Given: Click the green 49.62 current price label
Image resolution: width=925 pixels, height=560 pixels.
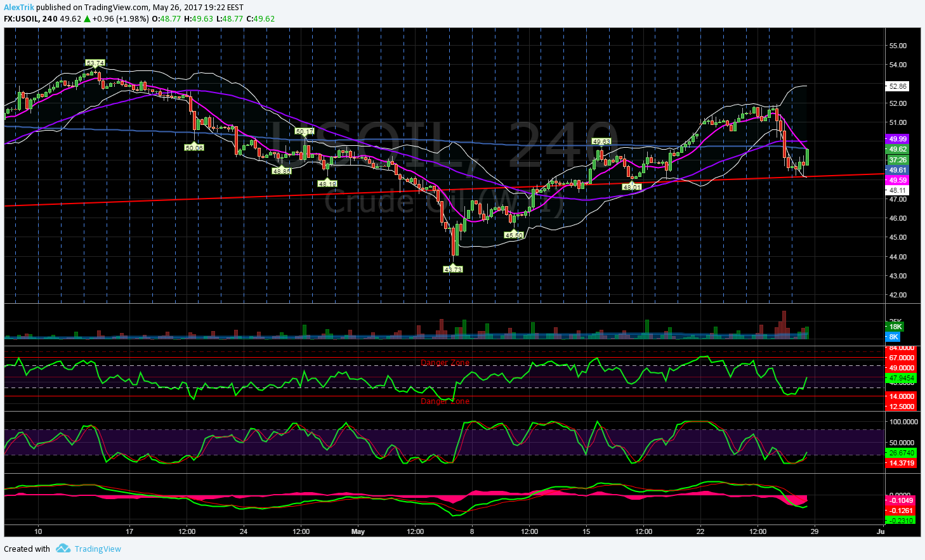Looking at the screenshot, I should tap(898, 149).
